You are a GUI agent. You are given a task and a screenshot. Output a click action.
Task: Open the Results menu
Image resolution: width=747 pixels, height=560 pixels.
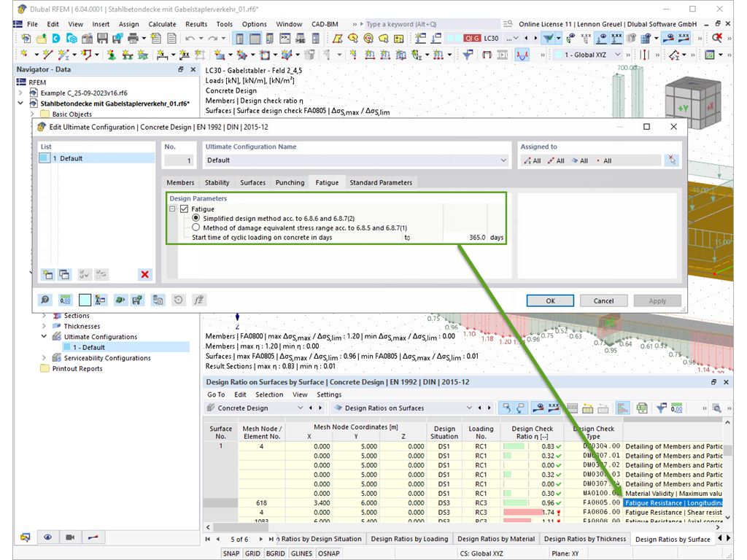coord(196,24)
